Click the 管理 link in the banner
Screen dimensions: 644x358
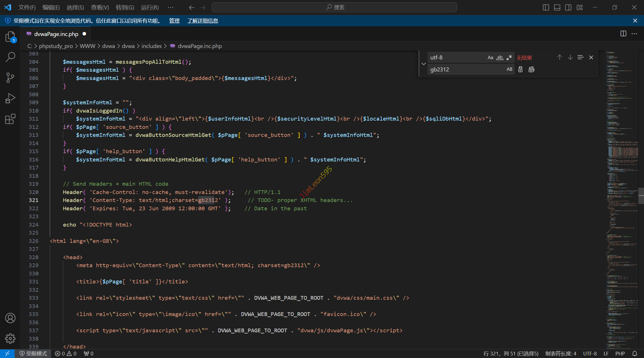click(x=174, y=21)
